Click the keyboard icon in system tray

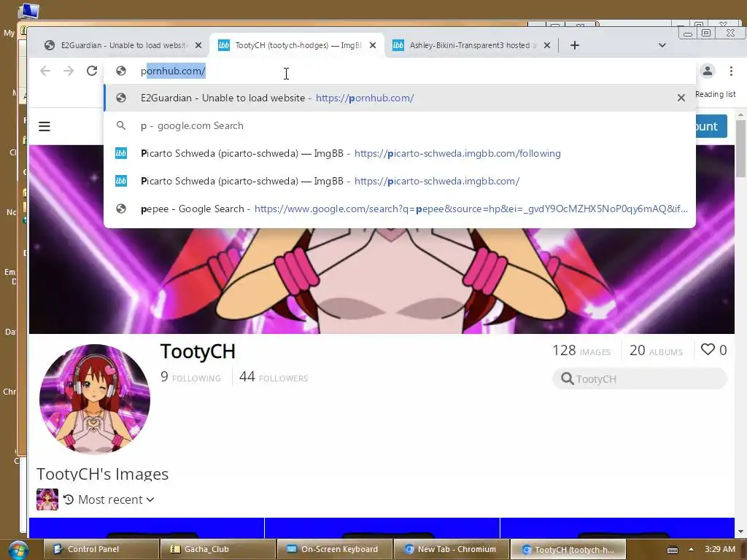point(672,550)
